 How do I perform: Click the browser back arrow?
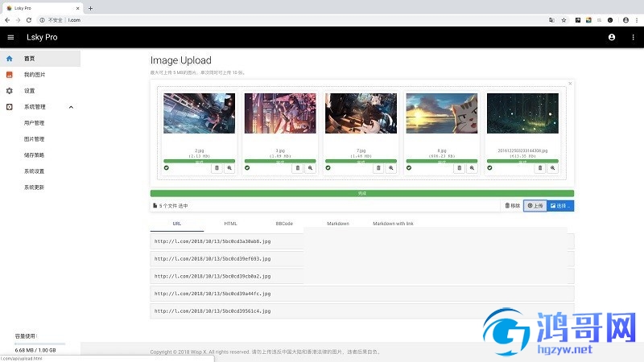(7, 20)
